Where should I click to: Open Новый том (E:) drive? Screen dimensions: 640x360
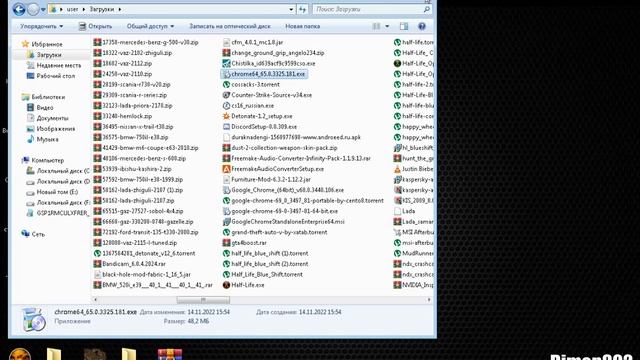(x=57, y=192)
